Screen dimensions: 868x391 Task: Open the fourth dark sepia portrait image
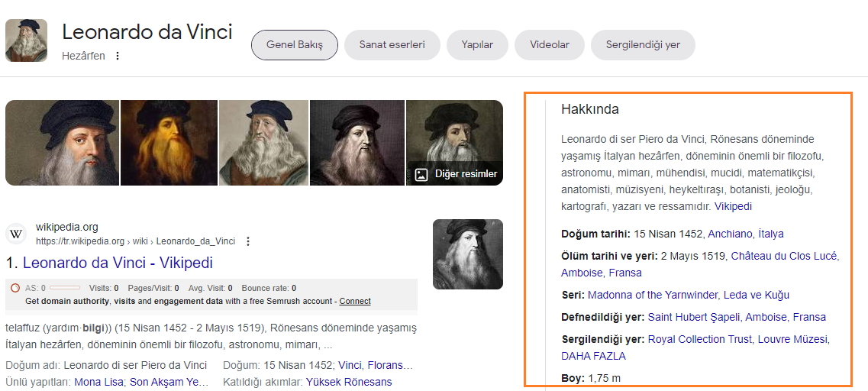357,142
